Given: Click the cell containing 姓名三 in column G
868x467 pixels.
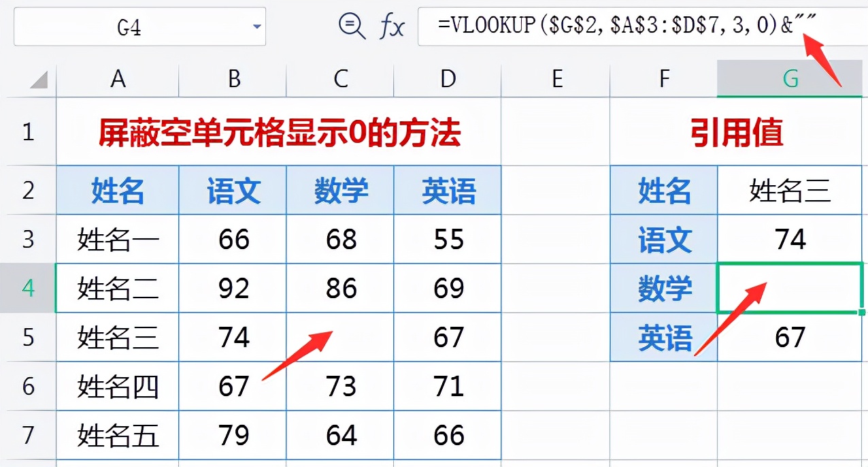Looking at the screenshot, I should (789, 190).
